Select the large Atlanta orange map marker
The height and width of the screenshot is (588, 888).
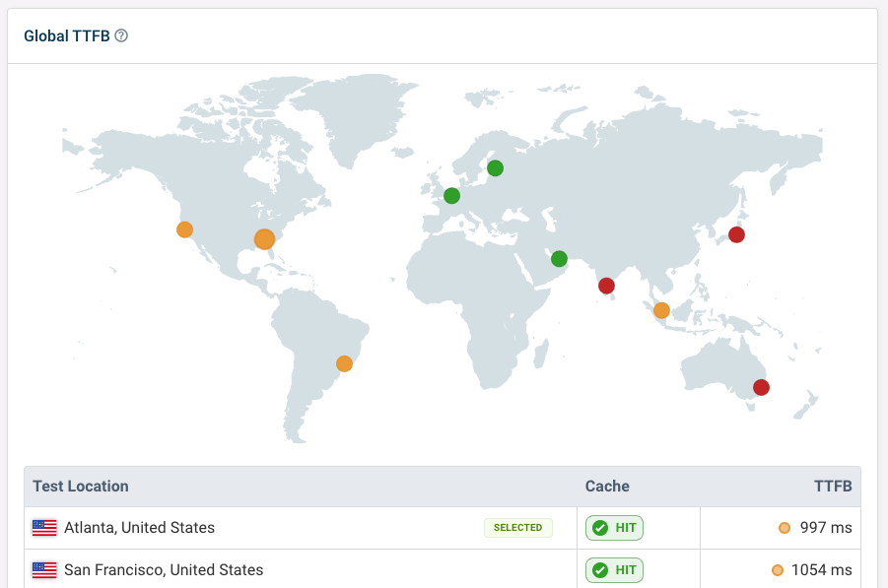[264, 239]
